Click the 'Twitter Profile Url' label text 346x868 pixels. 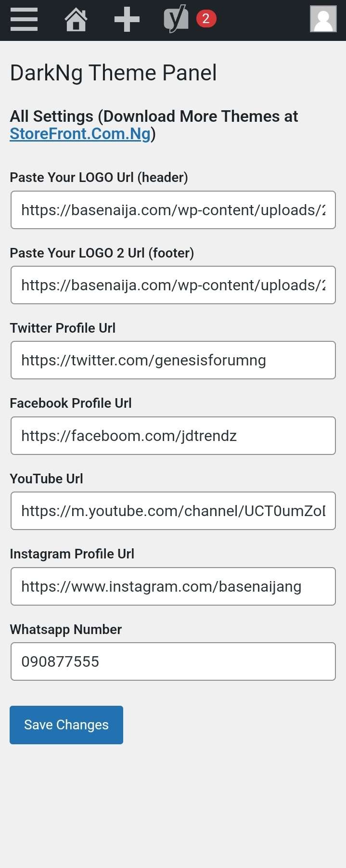point(63,328)
